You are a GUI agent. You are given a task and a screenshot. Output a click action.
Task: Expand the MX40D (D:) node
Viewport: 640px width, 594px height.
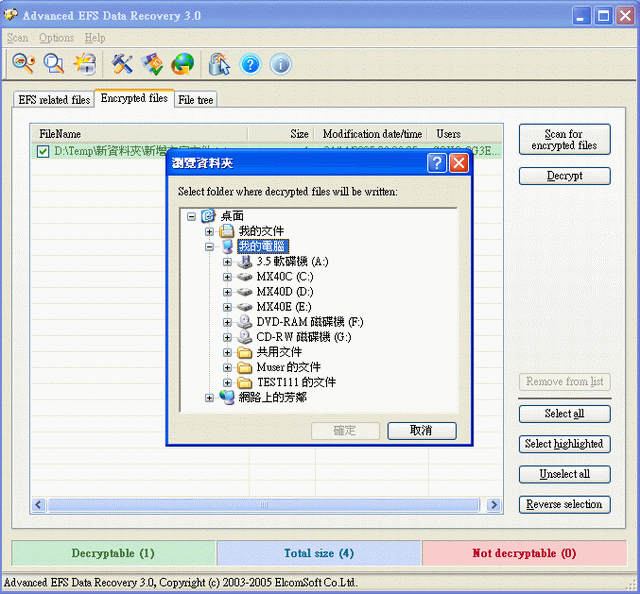(227, 292)
